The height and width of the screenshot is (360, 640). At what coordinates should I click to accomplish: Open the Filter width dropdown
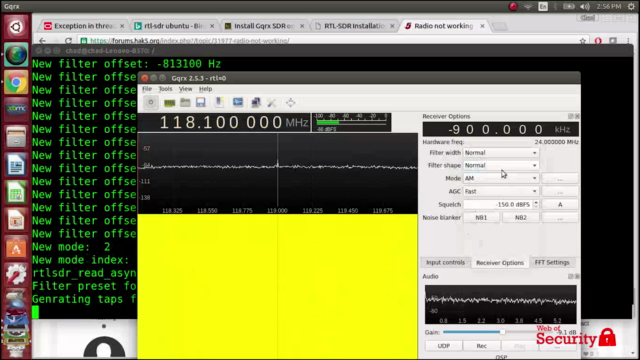pos(501,153)
